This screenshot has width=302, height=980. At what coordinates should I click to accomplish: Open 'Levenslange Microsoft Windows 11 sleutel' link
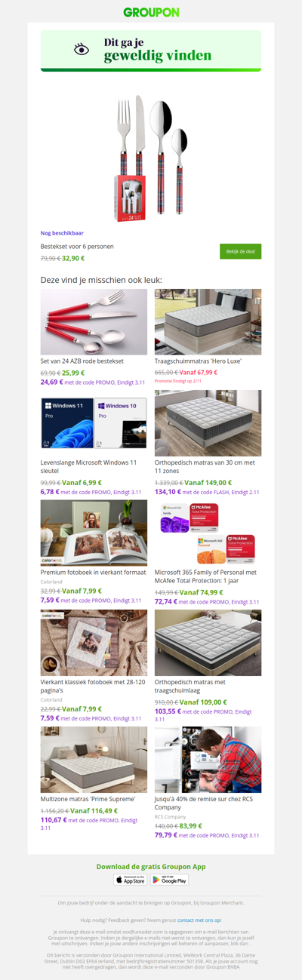click(88, 466)
